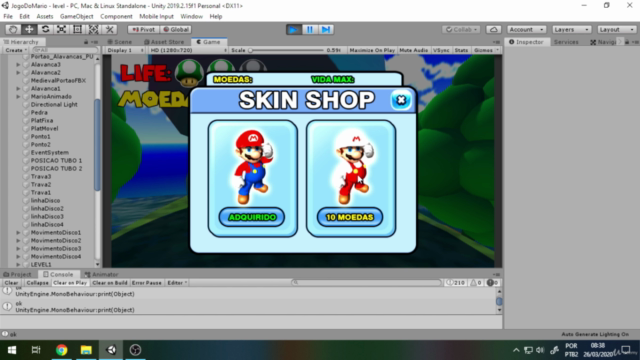Expand MovimentoDisco1 object
This screenshot has height=360, width=640.
pyautogui.click(x=18, y=233)
